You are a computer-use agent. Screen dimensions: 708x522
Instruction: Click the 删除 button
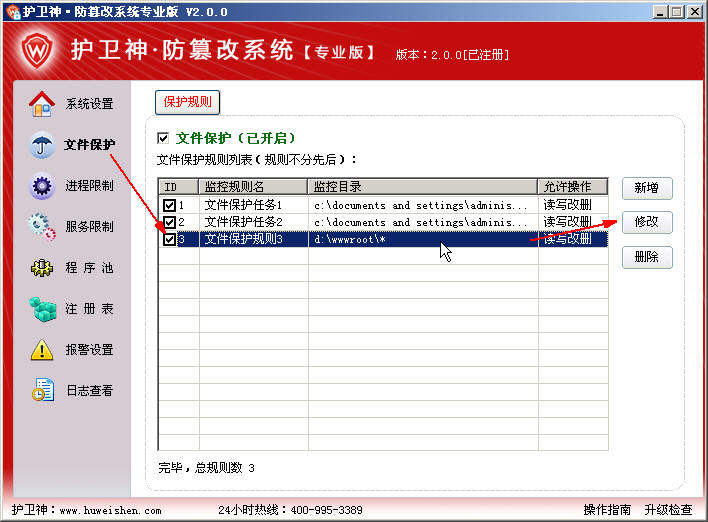pyautogui.click(x=647, y=257)
